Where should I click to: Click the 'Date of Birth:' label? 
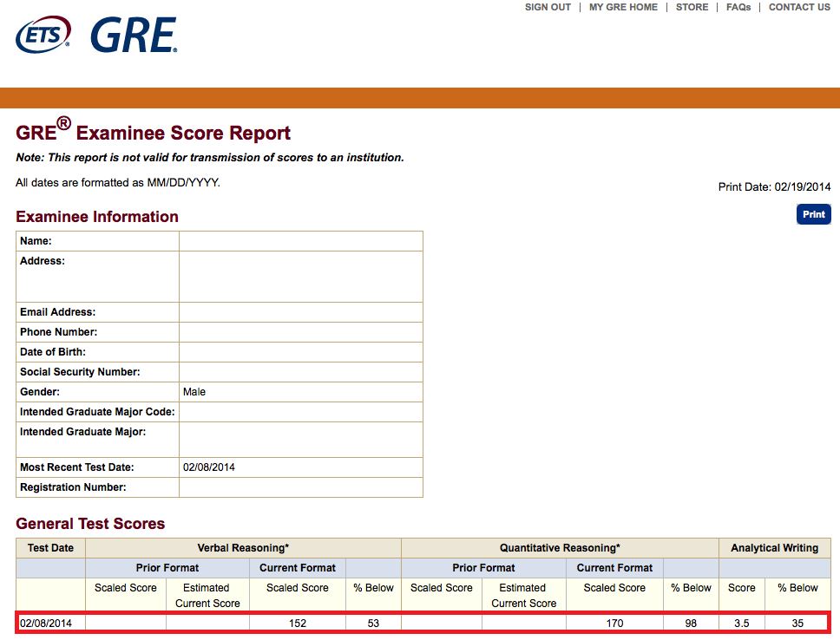pos(53,352)
